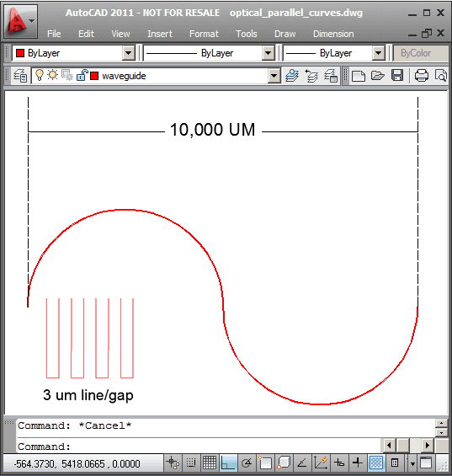This screenshot has width=452, height=476.
Task: Toggle Polar Tracking in status bar
Action: 247,463
